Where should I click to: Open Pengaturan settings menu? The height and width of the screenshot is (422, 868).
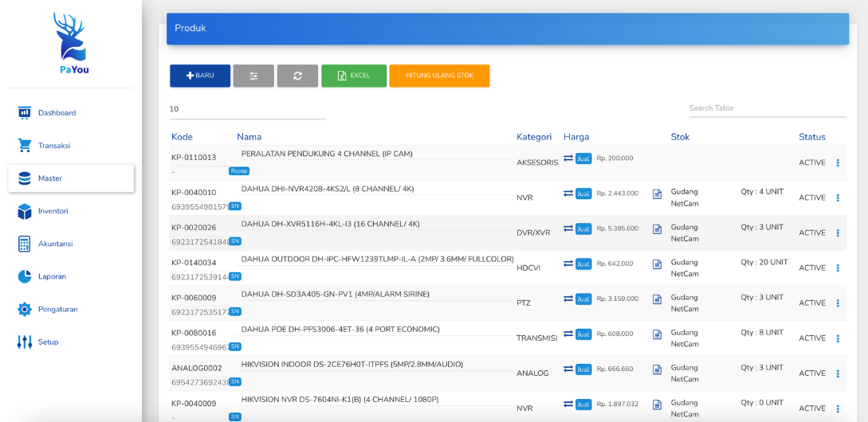[x=71, y=309]
